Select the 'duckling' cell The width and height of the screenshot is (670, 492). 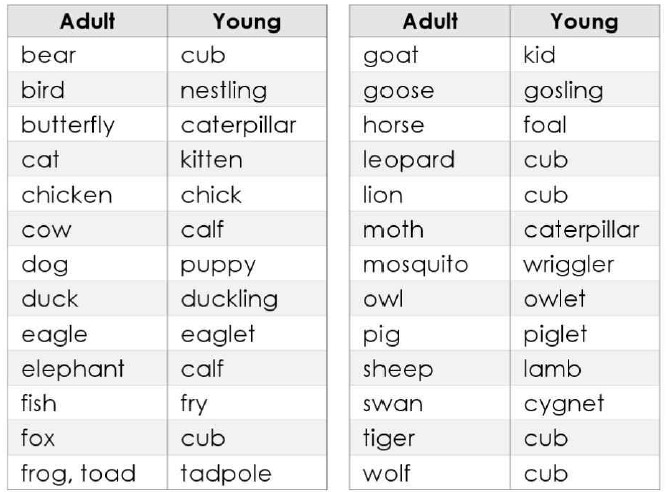(x=247, y=299)
